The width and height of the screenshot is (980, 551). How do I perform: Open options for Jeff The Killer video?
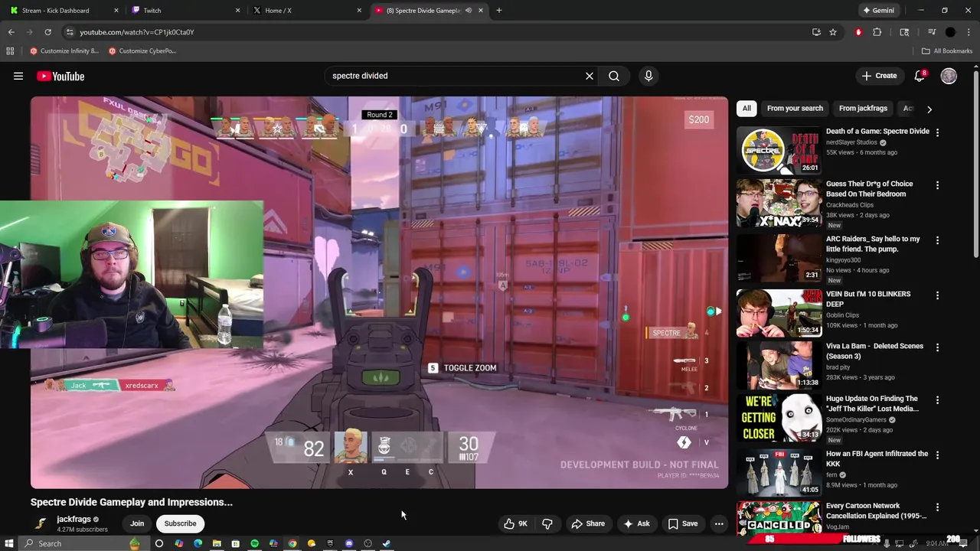click(937, 399)
